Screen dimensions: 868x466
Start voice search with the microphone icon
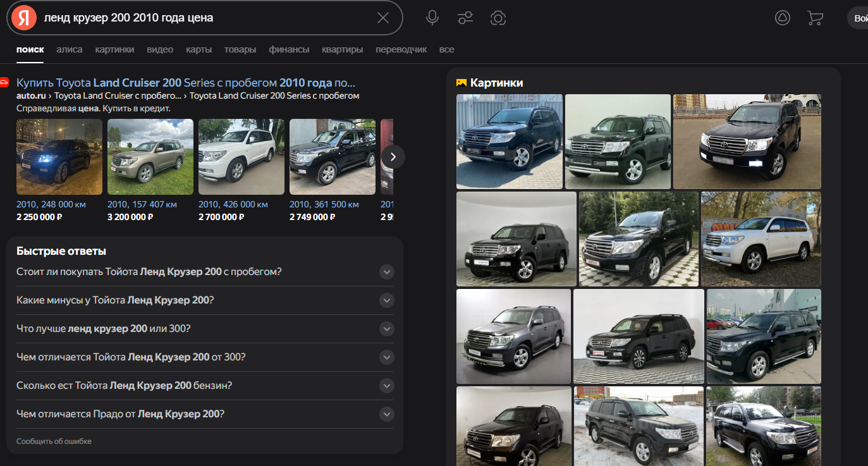click(x=432, y=18)
